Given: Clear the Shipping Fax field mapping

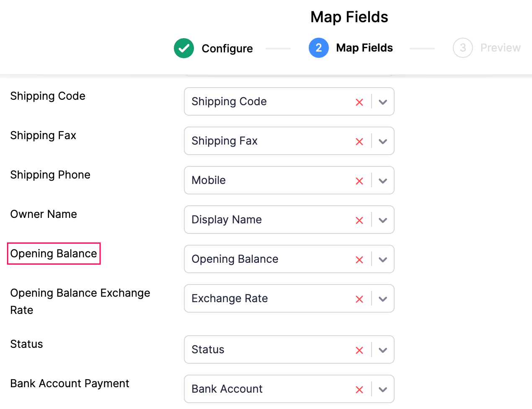Looking at the screenshot, I should (359, 142).
